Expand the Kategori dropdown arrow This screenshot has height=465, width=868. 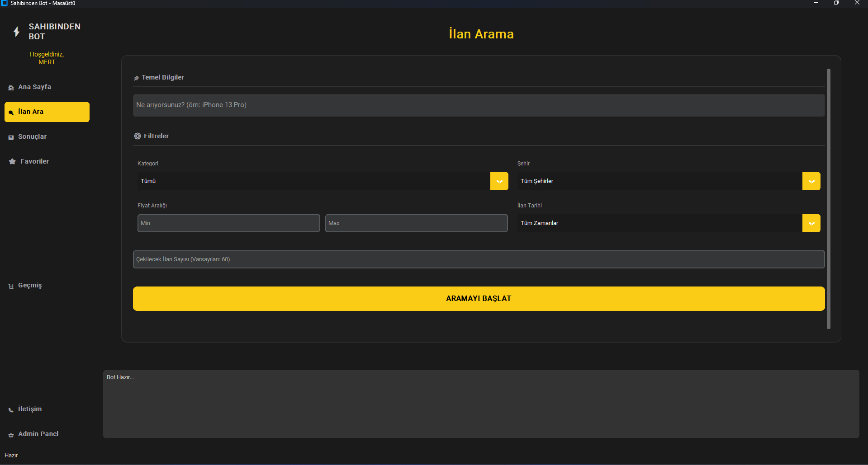[x=499, y=181]
